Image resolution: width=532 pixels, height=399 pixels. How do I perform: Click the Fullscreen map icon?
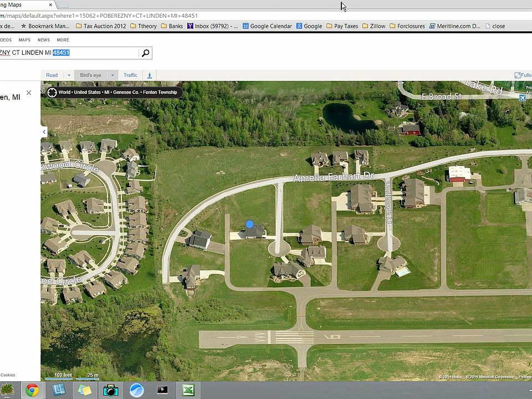tap(518, 75)
